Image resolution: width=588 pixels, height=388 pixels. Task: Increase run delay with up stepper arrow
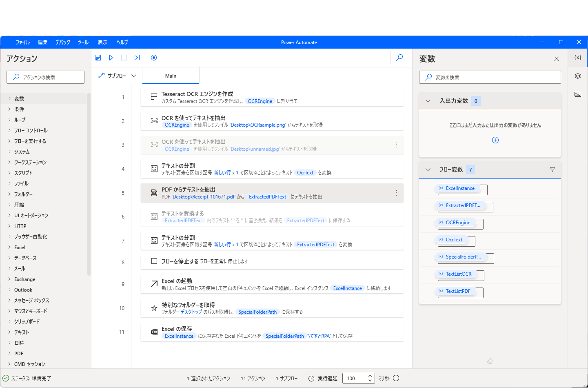(370, 376)
